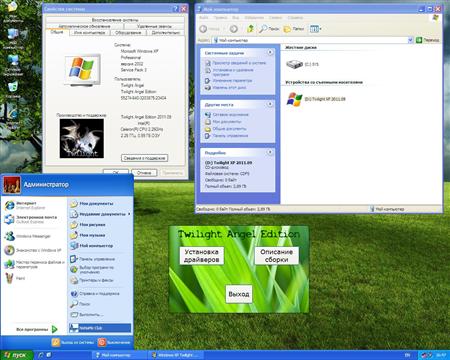Click Выход in Twilight Angel Edition window
This screenshot has height=360, width=450.
coord(239,294)
